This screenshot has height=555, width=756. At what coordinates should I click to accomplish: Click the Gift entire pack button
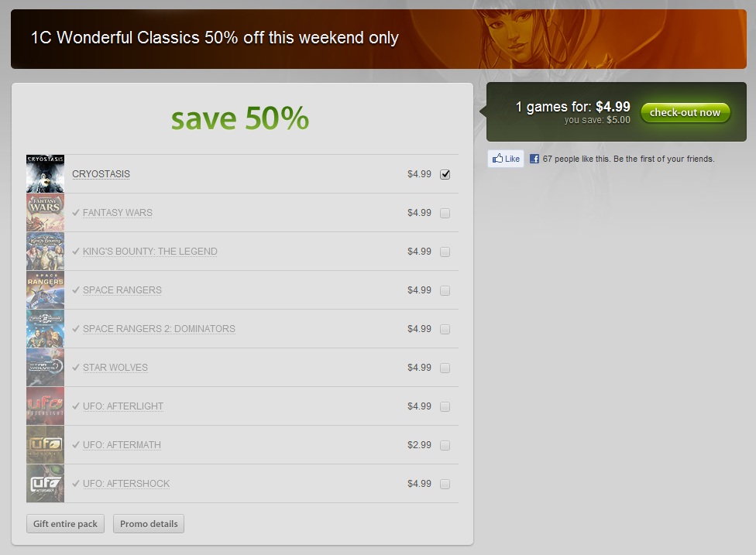65,524
